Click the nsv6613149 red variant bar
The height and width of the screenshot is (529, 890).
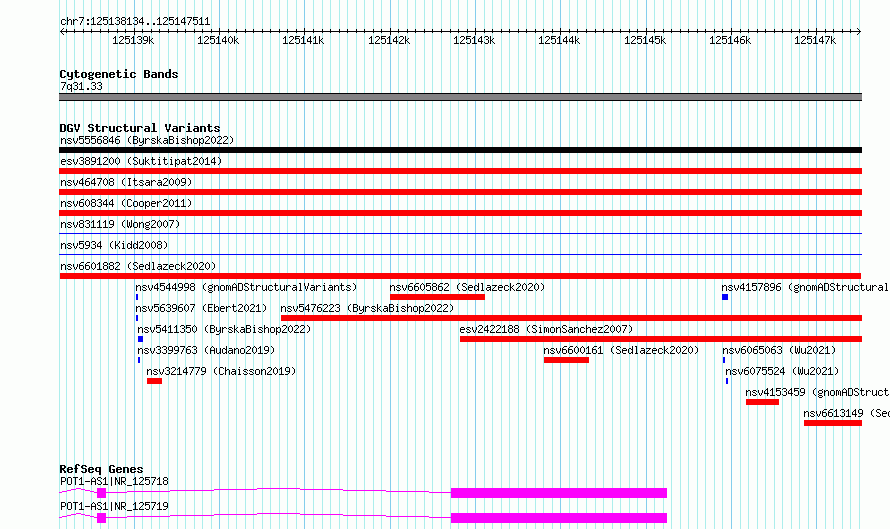(833, 423)
